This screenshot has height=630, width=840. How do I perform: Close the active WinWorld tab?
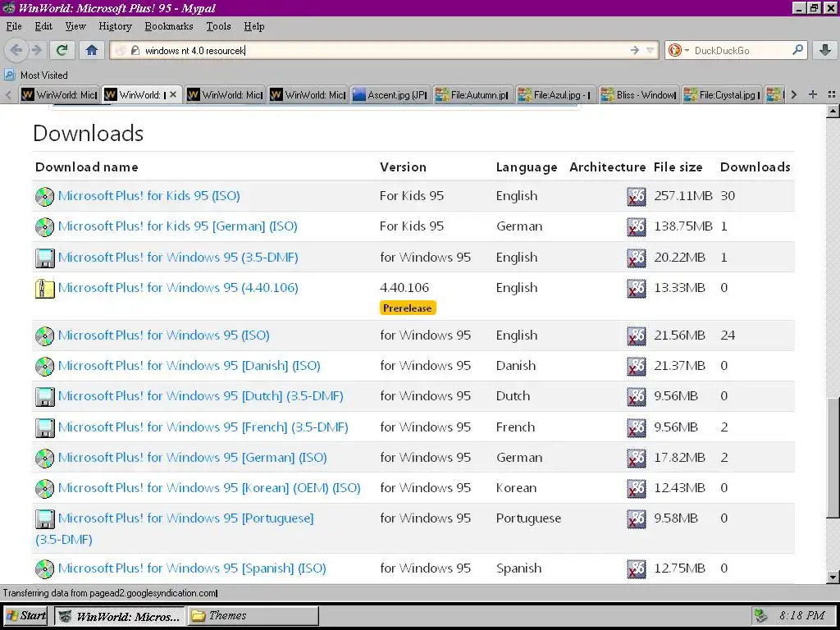(173, 94)
